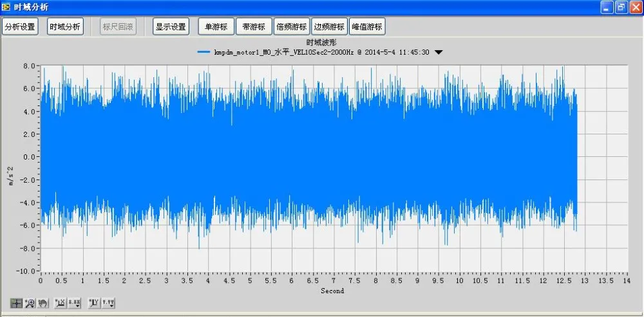Select the crosshair cursor tool
This screenshot has height=317, width=644.
(x=16, y=302)
